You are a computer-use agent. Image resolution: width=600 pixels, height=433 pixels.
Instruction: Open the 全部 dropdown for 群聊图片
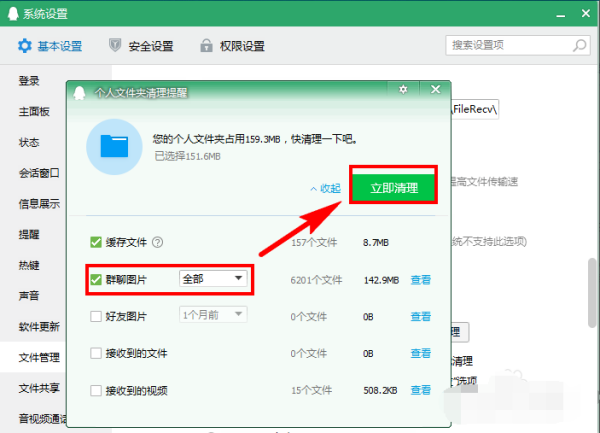[212, 278]
